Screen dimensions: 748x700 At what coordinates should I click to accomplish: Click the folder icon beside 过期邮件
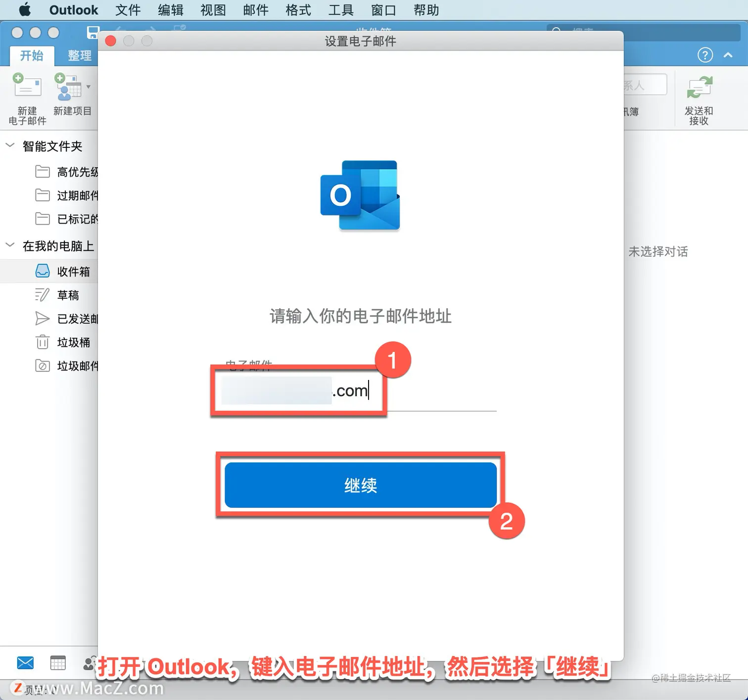pyautogui.click(x=43, y=195)
